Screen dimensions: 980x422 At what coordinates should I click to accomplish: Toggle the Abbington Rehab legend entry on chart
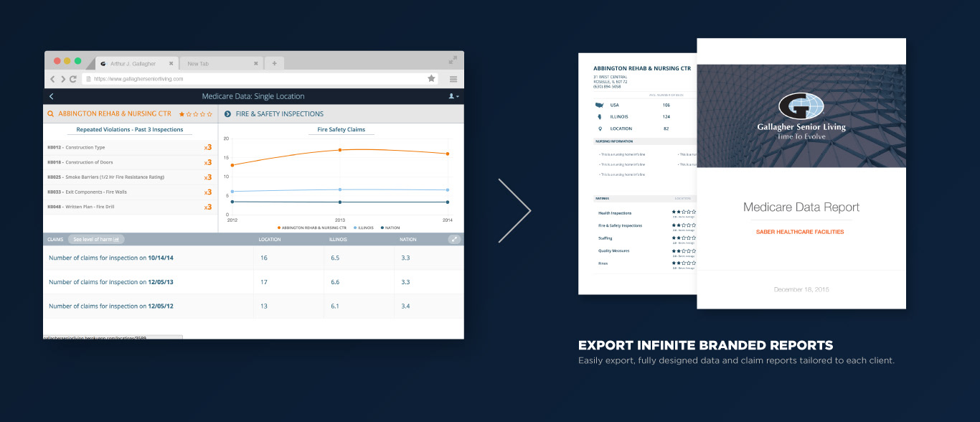click(x=311, y=228)
